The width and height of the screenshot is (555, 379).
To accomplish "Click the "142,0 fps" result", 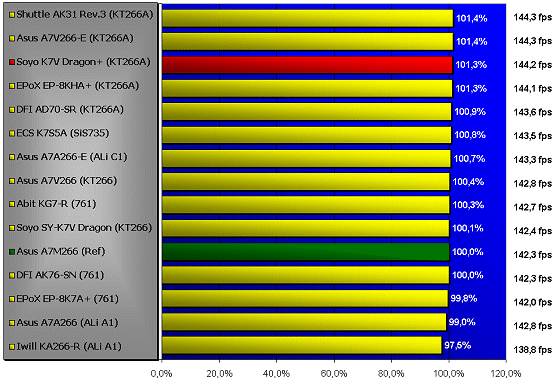I will coord(533,302).
